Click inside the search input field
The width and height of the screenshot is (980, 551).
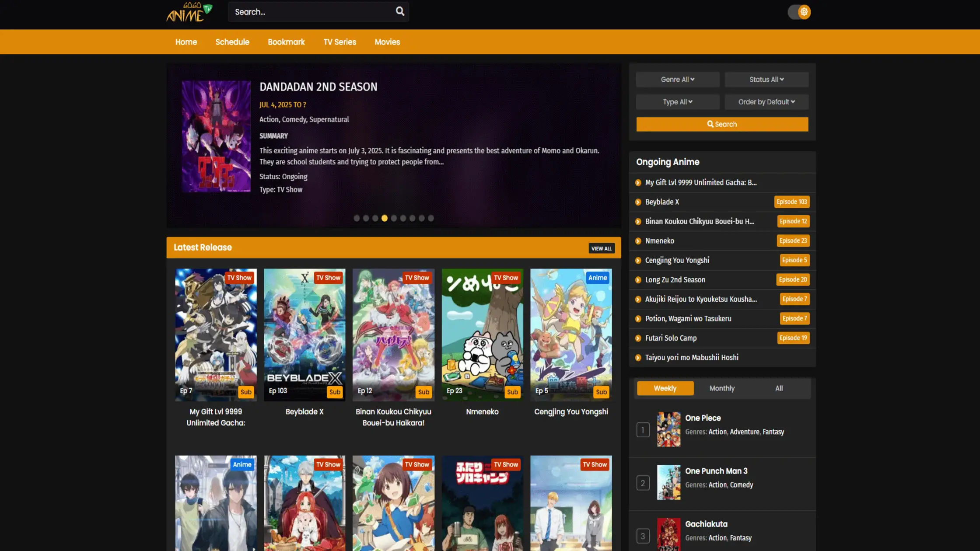[x=306, y=12]
